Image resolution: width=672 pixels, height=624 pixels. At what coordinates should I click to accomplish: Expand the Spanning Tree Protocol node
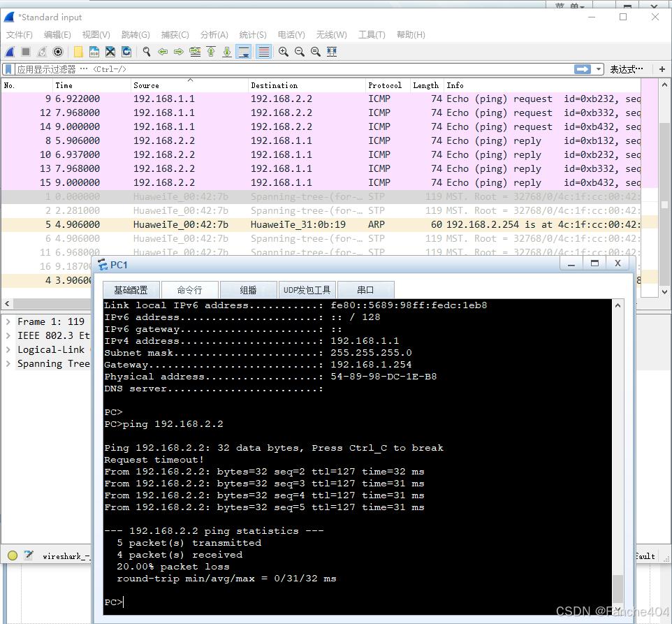[8, 364]
